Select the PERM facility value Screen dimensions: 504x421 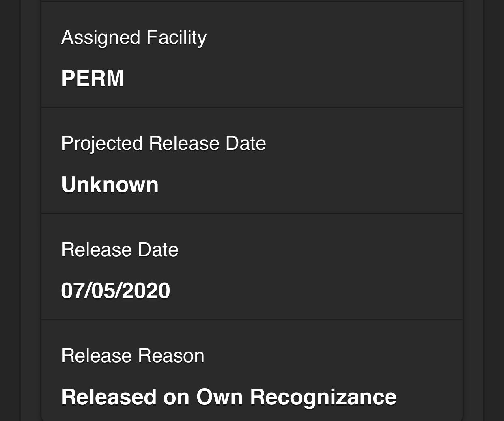(x=93, y=78)
